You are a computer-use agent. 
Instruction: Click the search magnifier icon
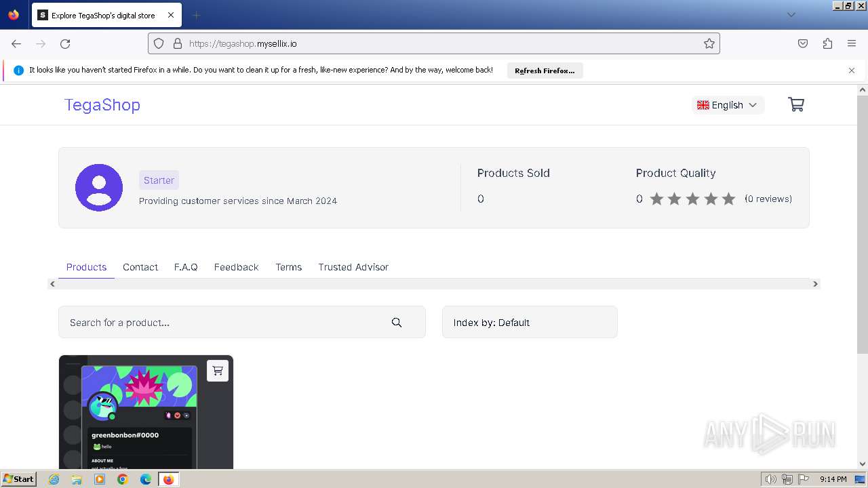tap(397, 323)
